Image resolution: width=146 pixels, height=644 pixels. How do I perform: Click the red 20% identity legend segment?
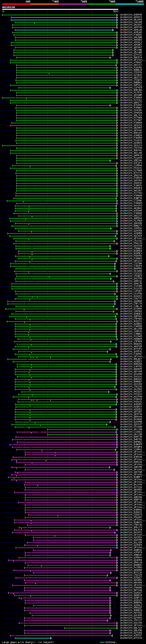[16, 4]
